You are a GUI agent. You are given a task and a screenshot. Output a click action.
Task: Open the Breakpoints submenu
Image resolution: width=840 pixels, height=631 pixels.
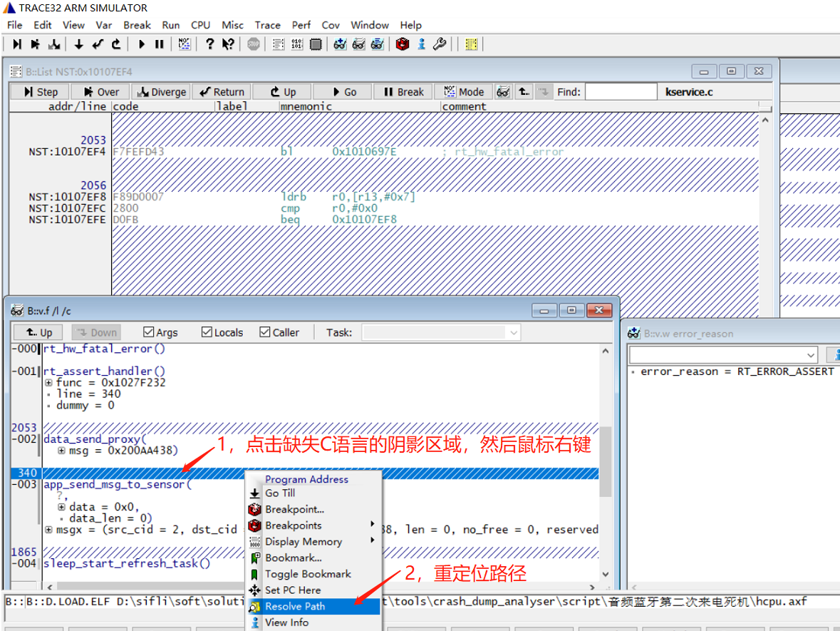(313, 525)
